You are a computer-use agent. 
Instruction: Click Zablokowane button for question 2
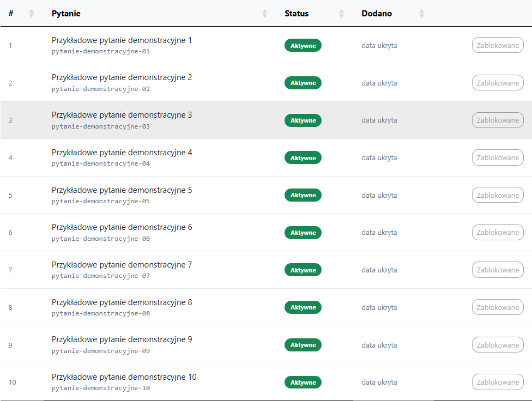[498, 83]
